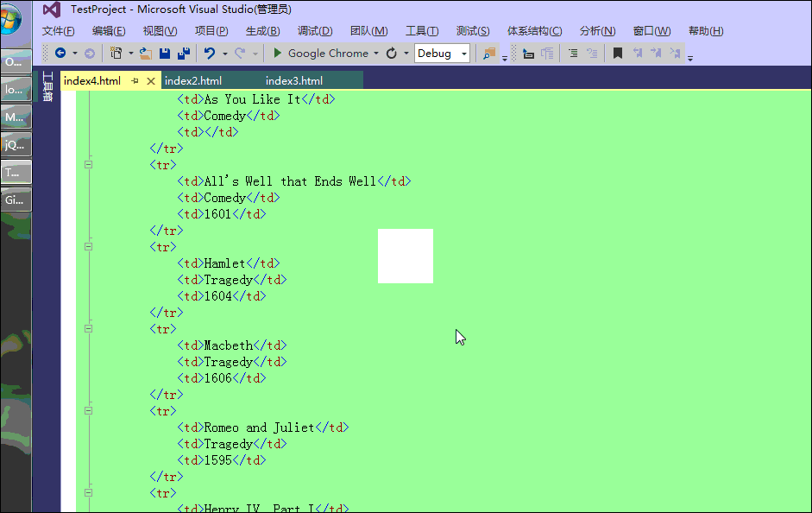Open the 编辑(E) menu

(x=109, y=31)
